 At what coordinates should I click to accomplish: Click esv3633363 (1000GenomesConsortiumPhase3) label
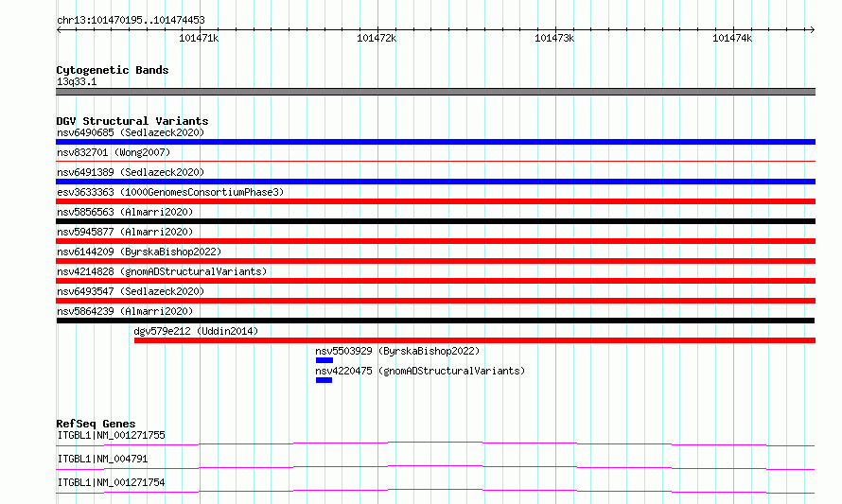170,192
